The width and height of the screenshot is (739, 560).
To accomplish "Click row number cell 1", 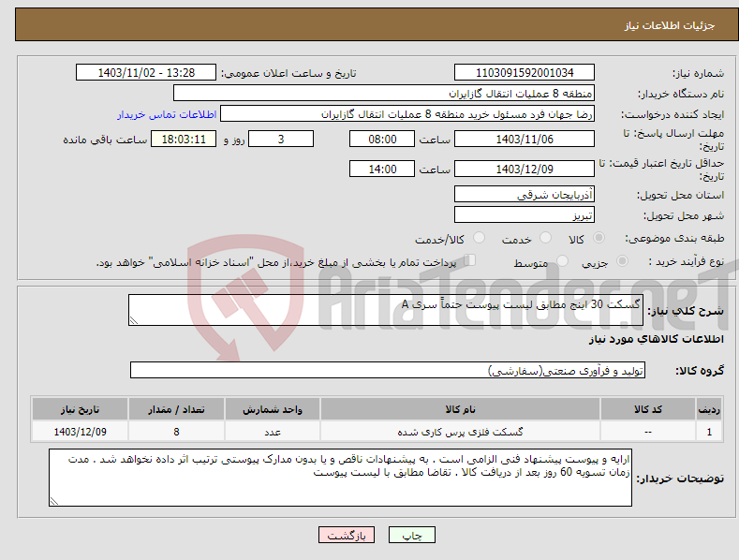I will 709,432.
